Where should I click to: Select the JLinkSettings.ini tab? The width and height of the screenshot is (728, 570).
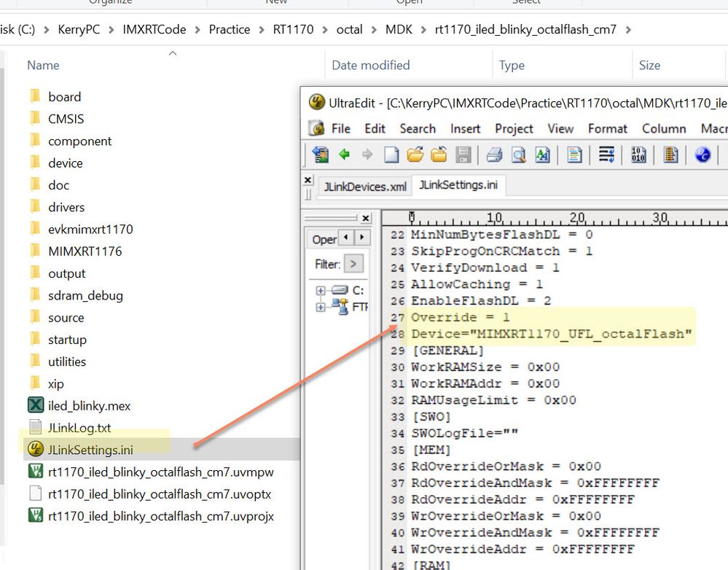point(458,185)
